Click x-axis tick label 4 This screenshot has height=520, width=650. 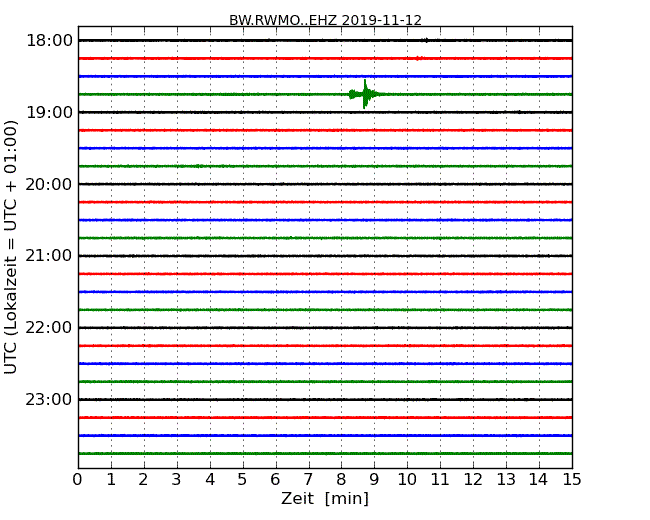pos(210,480)
